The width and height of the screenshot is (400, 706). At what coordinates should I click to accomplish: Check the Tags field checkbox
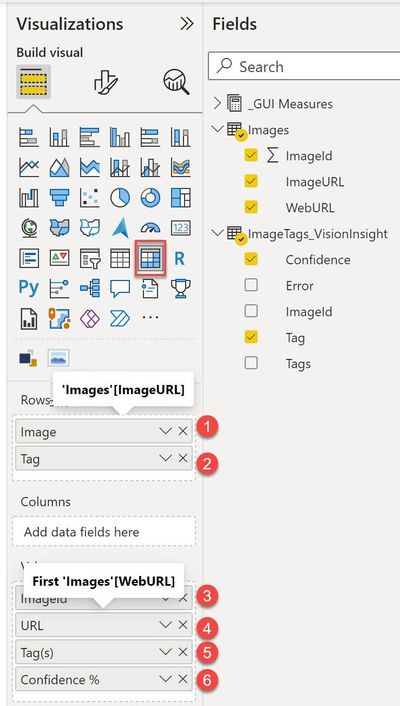[x=251, y=363]
